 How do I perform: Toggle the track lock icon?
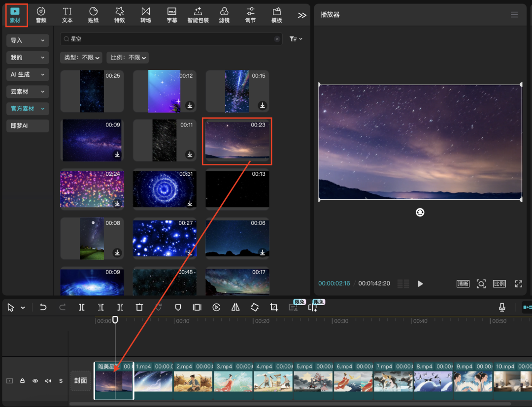tap(22, 381)
